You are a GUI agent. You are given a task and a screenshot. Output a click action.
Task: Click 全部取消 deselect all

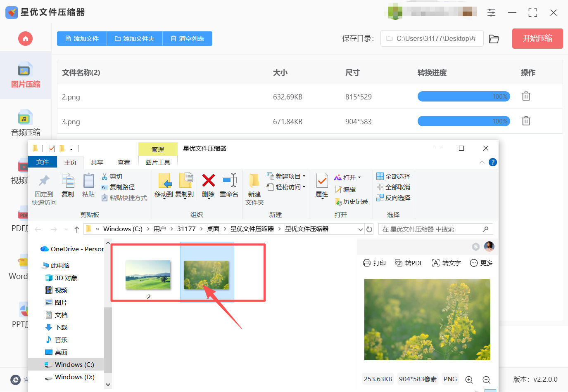pos(393,187)
